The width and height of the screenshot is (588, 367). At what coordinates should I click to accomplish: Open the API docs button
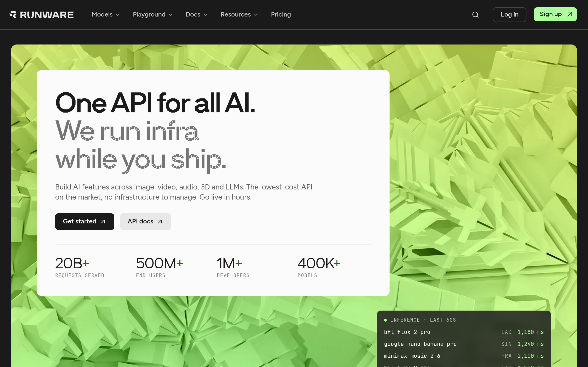pos(146,222)
